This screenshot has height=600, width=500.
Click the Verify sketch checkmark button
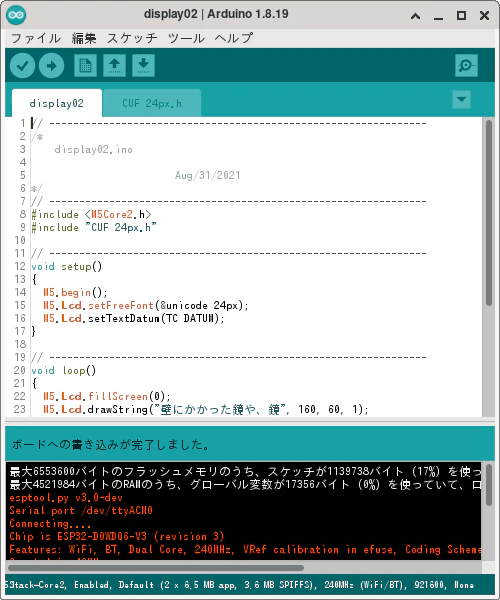tap(23, 65)
